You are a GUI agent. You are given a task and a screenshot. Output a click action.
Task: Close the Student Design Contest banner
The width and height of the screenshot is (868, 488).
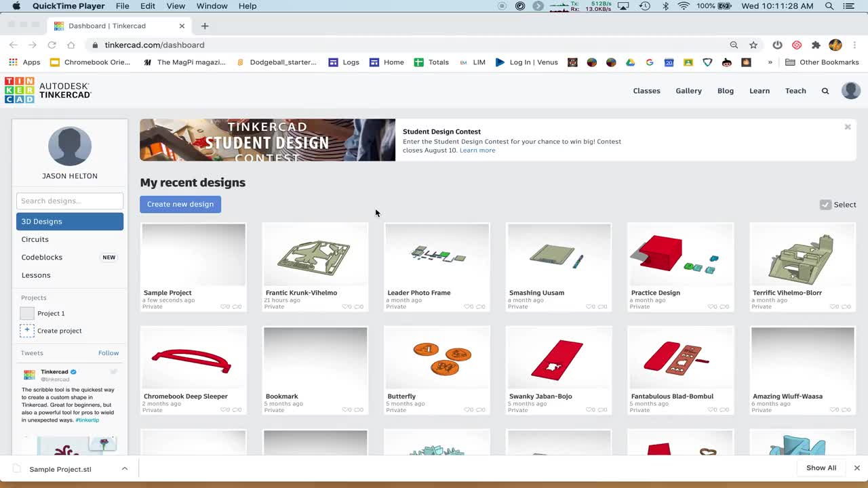click(847, 127)
